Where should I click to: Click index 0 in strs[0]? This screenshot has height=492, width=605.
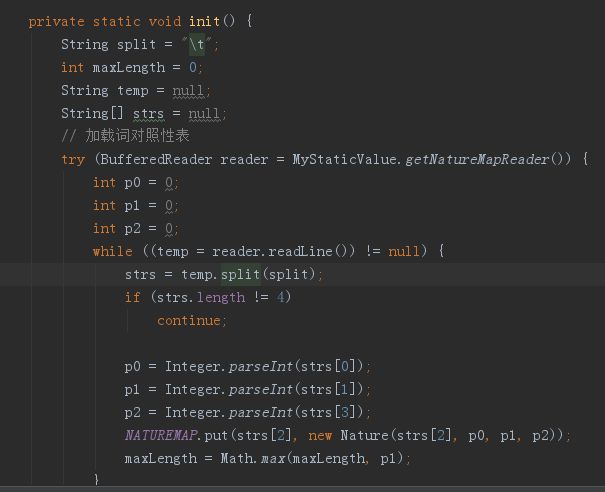345,366
